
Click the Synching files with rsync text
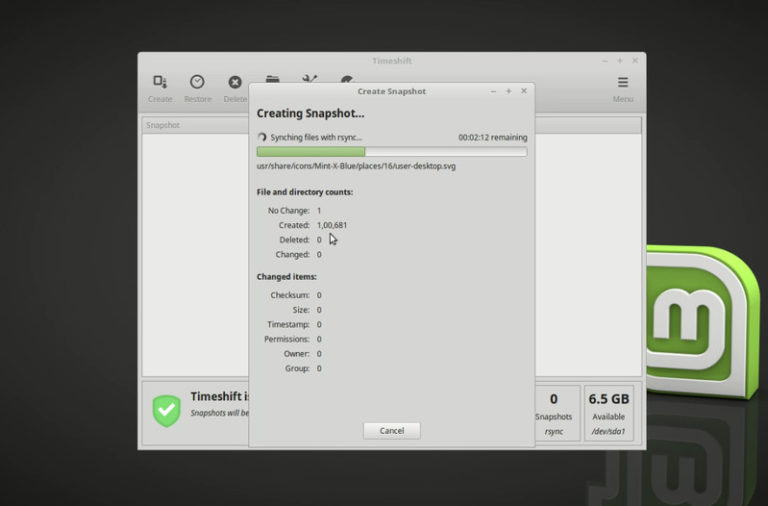[x=316, y=138]
